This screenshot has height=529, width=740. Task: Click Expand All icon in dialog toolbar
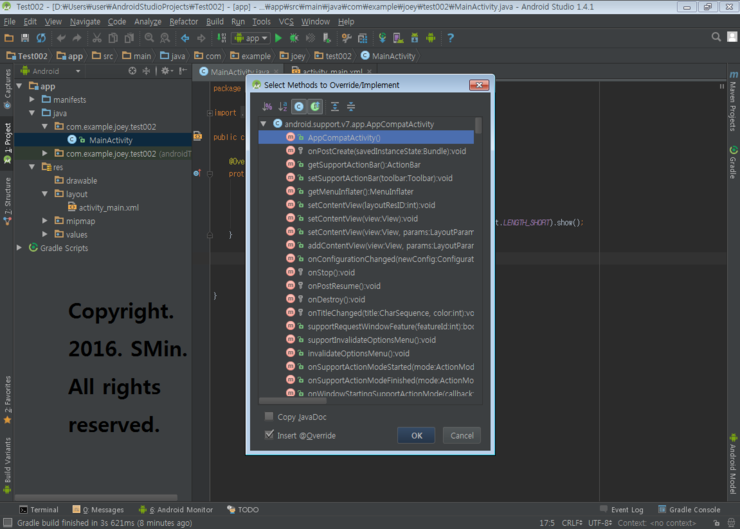pos(335,107)
